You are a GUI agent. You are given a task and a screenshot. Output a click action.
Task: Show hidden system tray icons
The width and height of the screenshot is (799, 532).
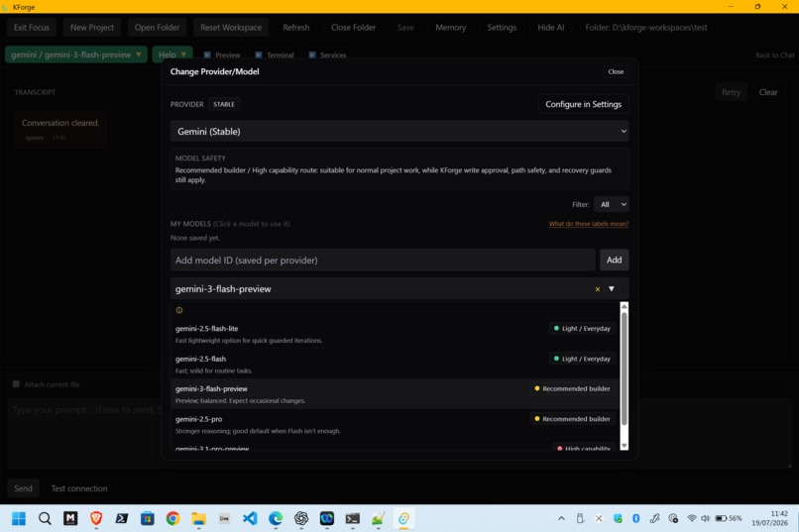(x=561, y=518)
